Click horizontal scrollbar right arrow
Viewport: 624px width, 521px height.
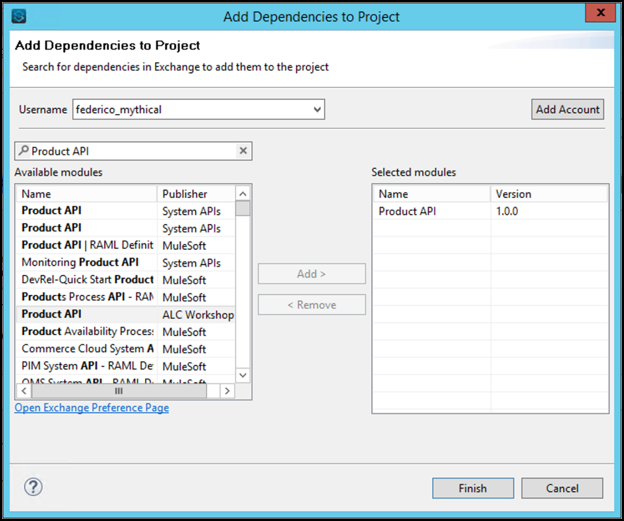(227, 391)
